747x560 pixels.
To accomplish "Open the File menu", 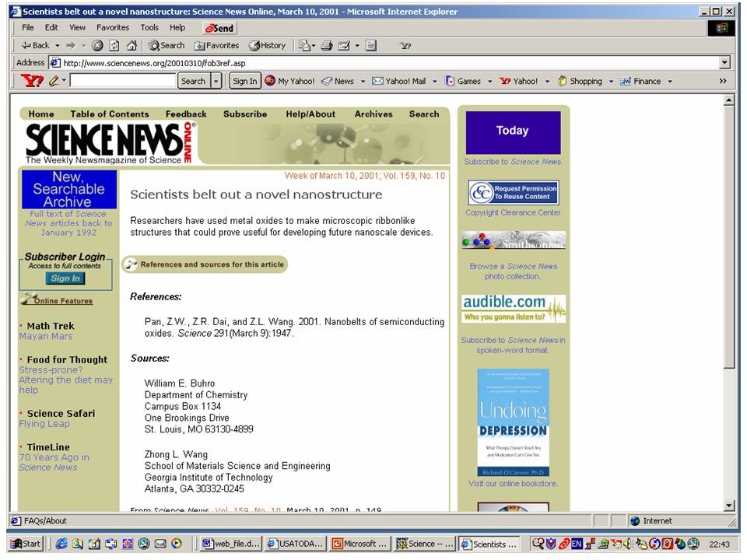I will [28, 28].
